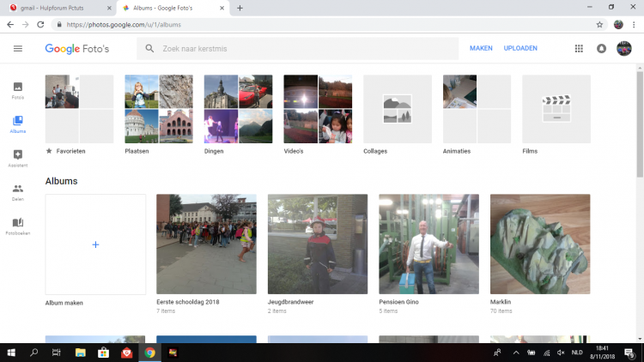
Task: Open the Eerste schooldag 2018 album
Action: point(206,244)
